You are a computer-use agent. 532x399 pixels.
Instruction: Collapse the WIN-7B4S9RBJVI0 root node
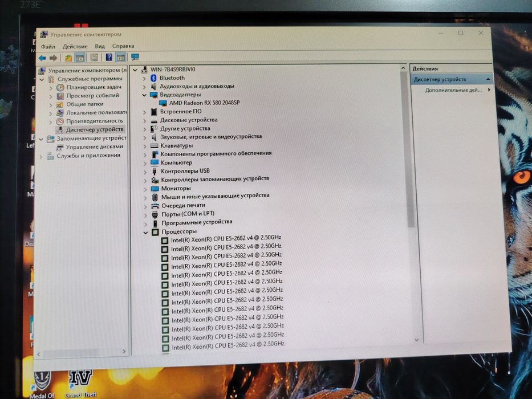coord(135,70)
